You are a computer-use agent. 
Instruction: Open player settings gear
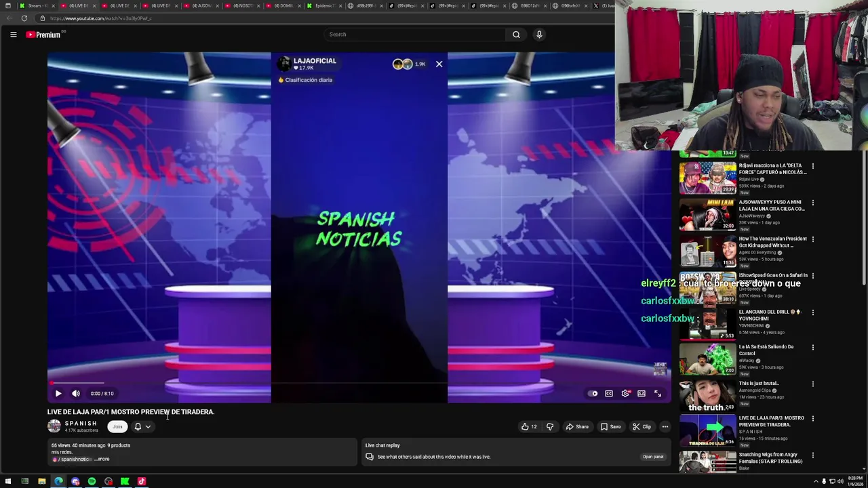coord(625,393)
